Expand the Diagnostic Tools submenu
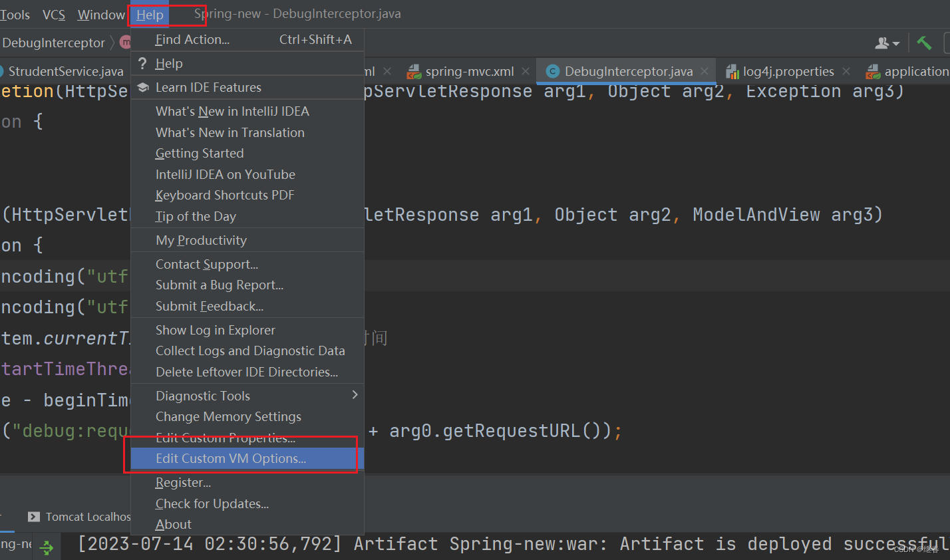The height and width of the screenshot is (560, 950). coord(247,396)
